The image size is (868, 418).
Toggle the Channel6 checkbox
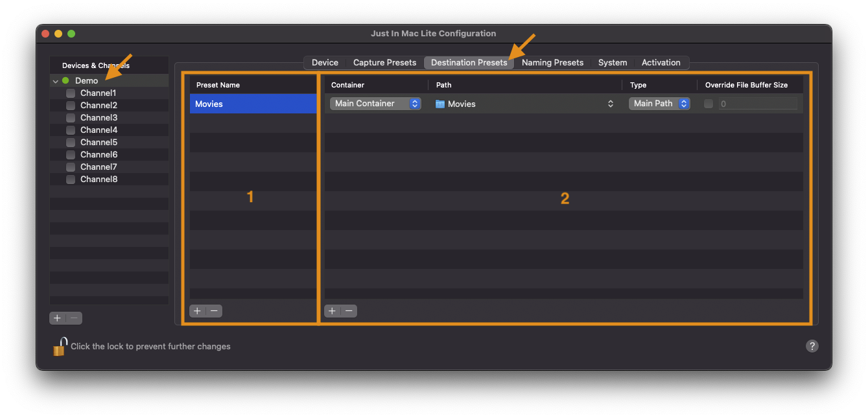point(71,155)
